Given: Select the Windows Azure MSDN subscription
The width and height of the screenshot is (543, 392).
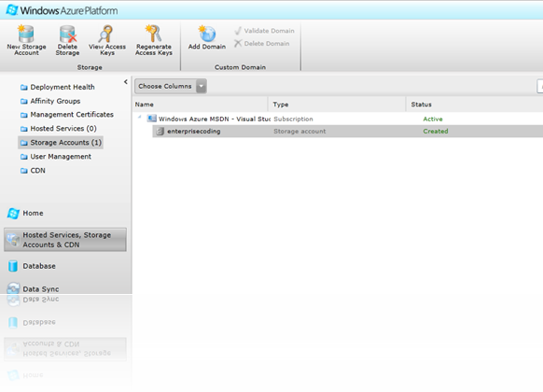Looking at the screenshot, I should click(214, 119).
